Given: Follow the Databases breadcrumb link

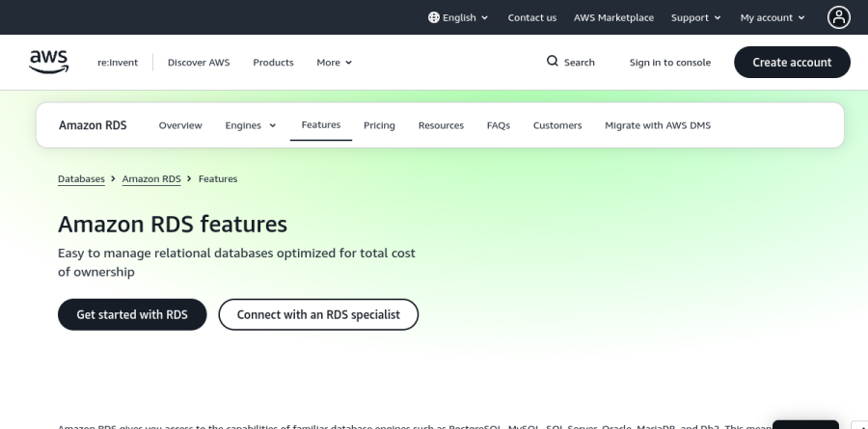Looking at the screenshot, I should 81,178.
